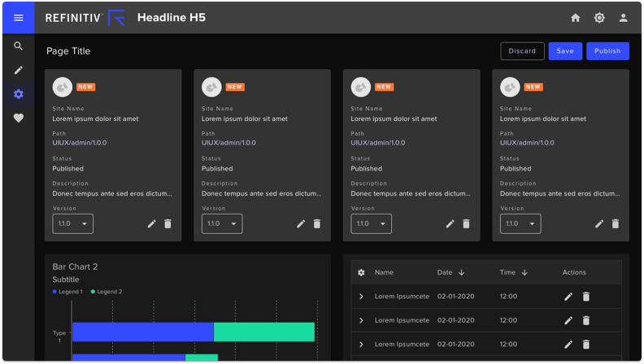Open favorites heart icon in sidebar
The width and height of the screenshot is (644, 364).
tap(19, 118)
